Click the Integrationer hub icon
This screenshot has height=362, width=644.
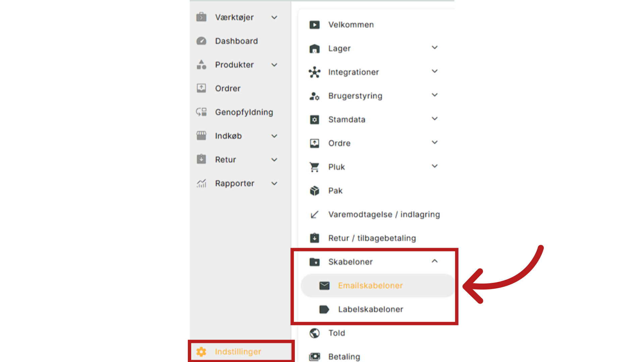click(x=315, y=72)
